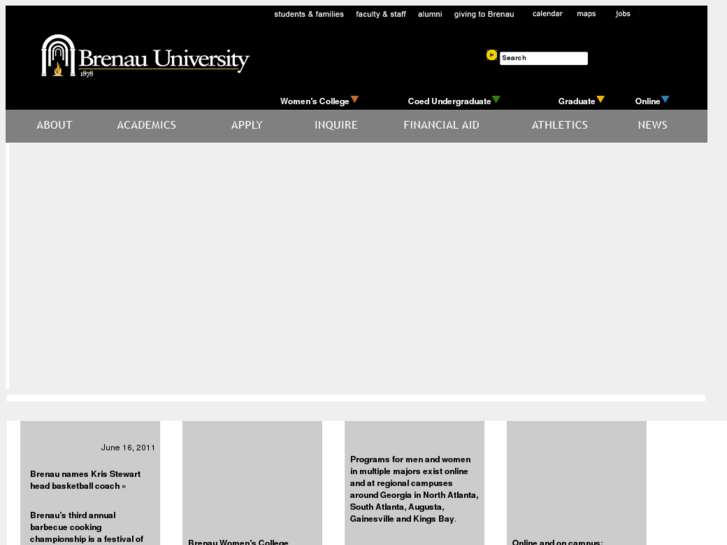Click the June 16, 2011 date text
Image resolution: width=727 pixels, height=545 pixels.
[128, 448]
